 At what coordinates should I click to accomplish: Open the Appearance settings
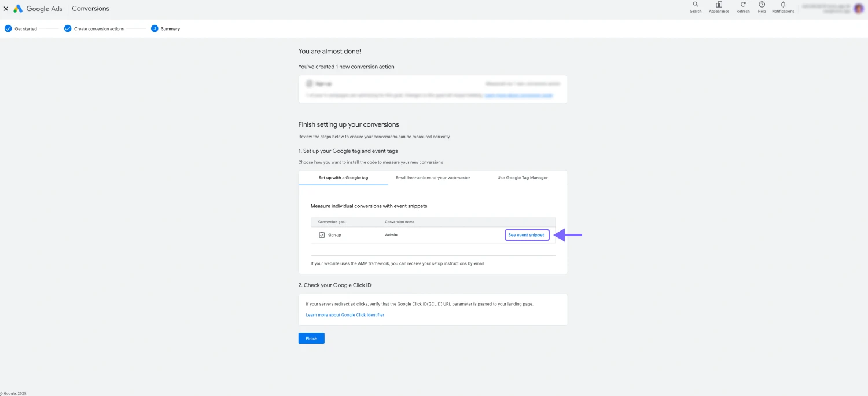(719, 7)
